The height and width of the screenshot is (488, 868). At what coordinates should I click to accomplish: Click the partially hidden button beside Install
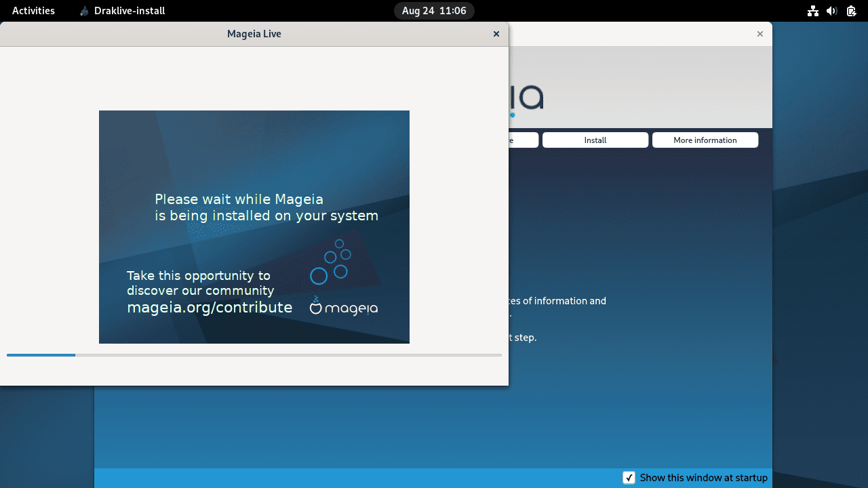(x=524, y=140)
